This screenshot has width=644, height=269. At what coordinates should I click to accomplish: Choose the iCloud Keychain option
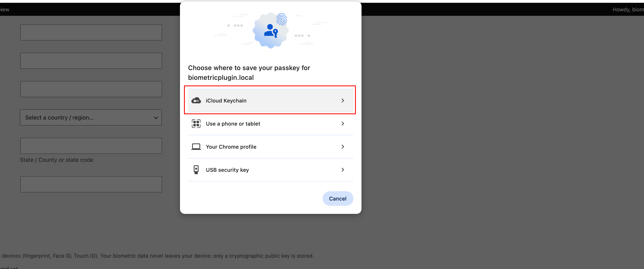tap(271, 100)
